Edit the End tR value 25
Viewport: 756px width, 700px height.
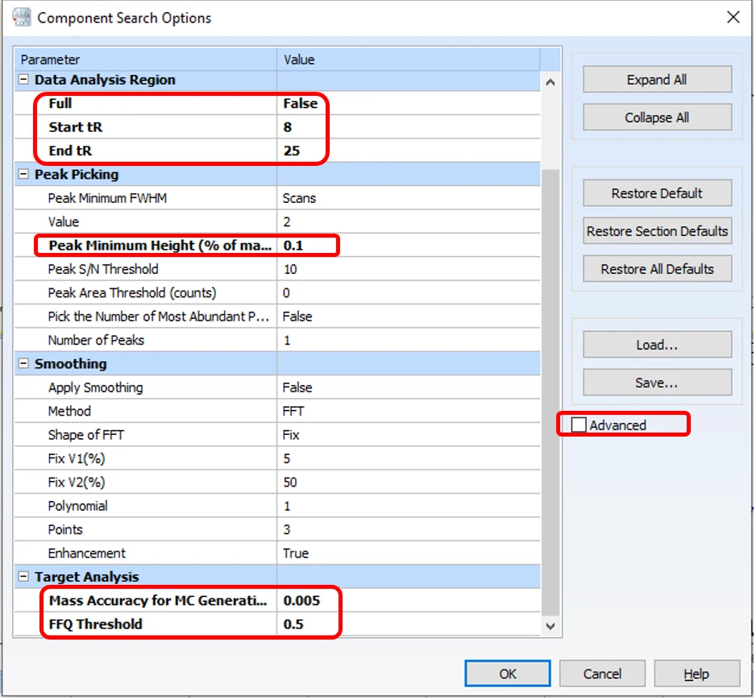tap(409, 151)
